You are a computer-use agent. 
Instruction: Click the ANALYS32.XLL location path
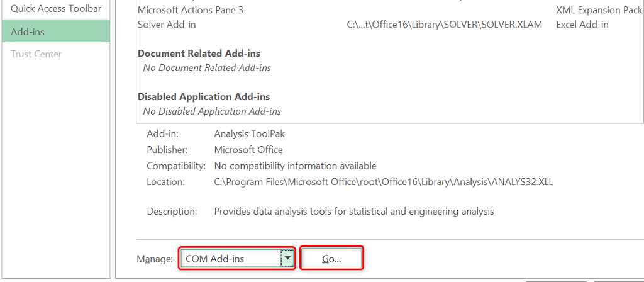click(x=383, y=182)
